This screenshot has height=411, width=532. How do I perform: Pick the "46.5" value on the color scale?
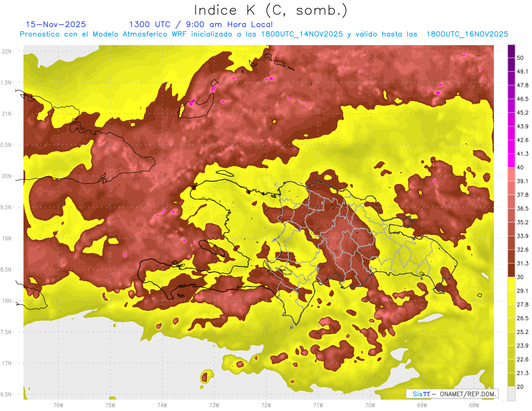[x=522, y=99]
